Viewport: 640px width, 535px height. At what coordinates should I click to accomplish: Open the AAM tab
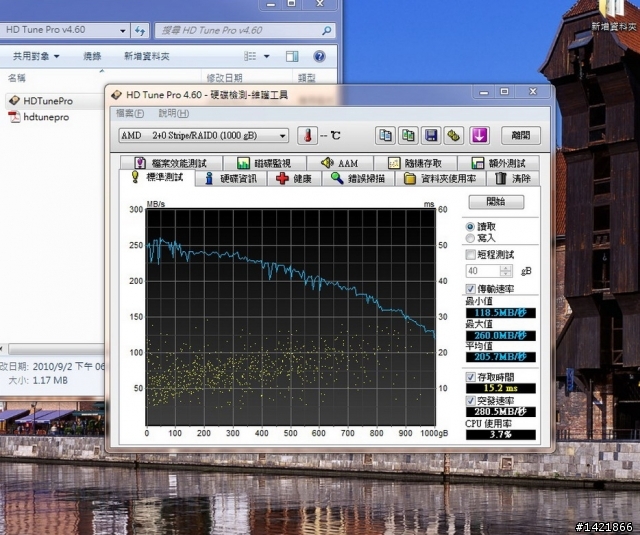(340, 163)
